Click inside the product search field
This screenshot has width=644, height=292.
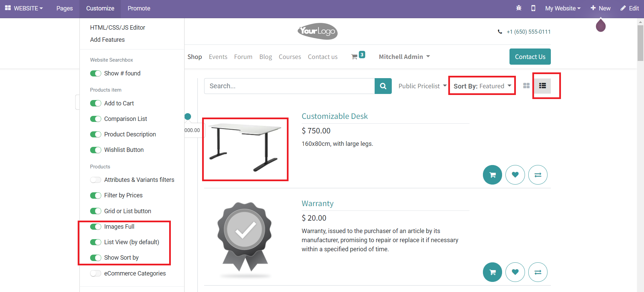pos(289,86)
